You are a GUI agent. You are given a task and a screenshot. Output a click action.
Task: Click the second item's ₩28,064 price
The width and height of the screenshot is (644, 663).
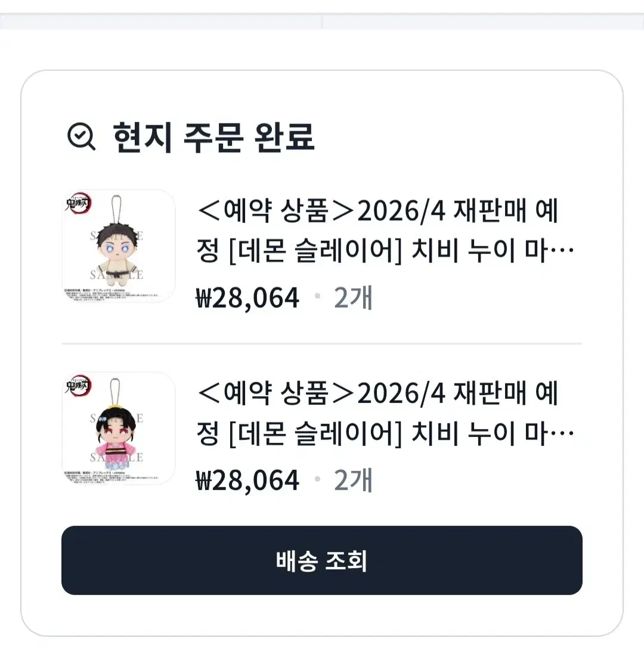pos(247,480)
